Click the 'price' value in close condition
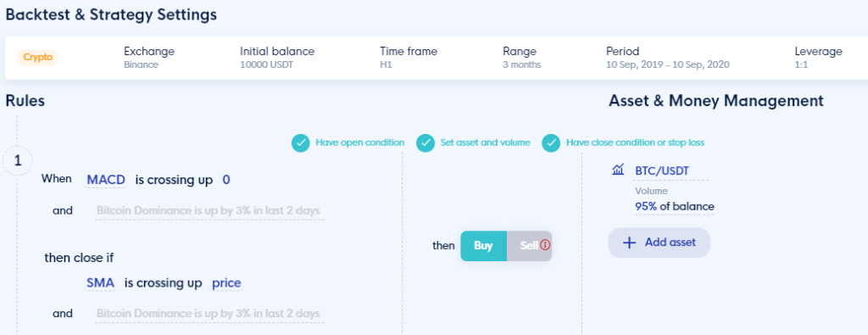Screen dimensions: 868x335 tap(226, 283)
